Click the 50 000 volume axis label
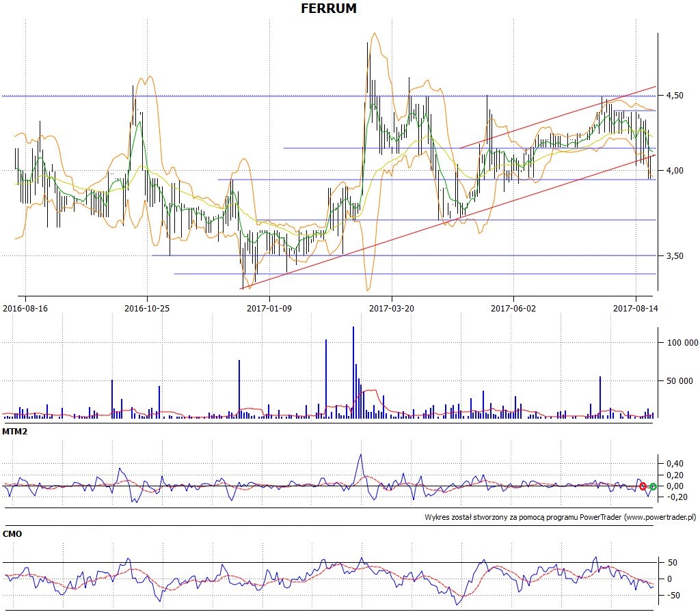 (x=679, y=380)
